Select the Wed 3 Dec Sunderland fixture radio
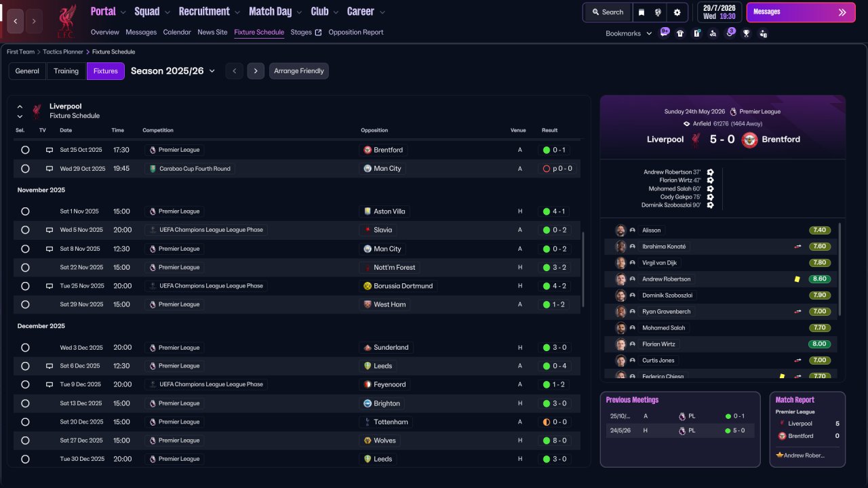Screen dimensions: 868x488 click(x=25, y=348)
